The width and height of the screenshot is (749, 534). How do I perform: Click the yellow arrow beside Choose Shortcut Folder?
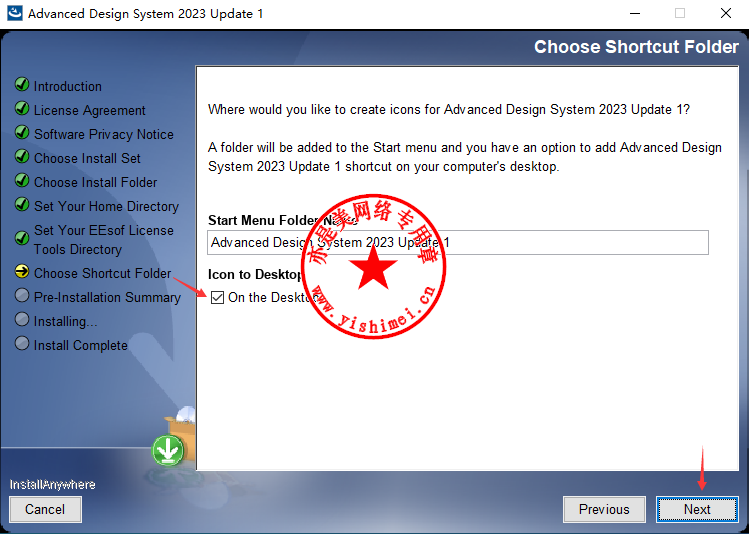tap(22, 271)
